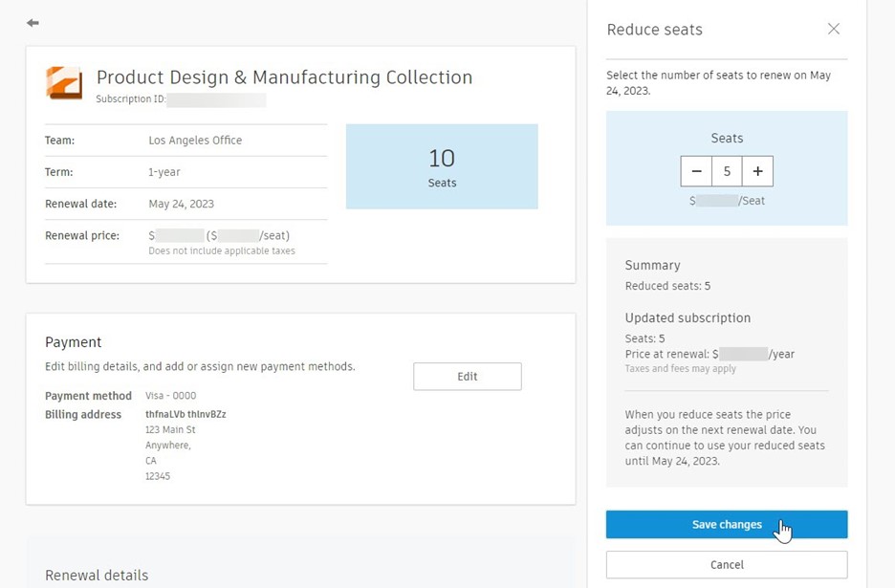Decrease seats with the minus button

click(x=696, y=171)
